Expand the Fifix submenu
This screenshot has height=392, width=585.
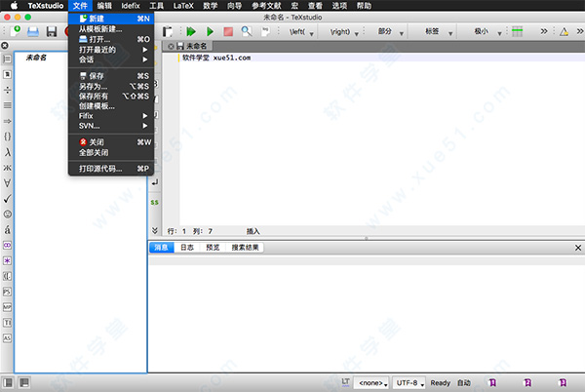[x=111, y=116]
